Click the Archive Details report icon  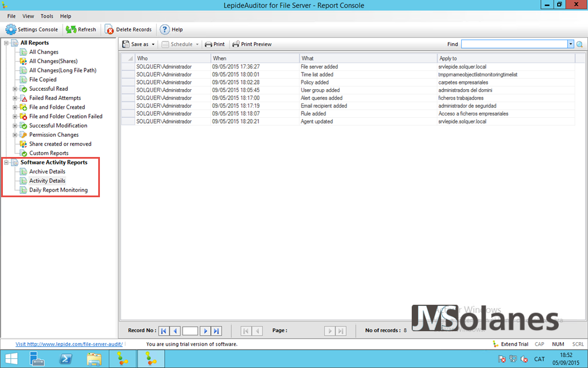(23, 171)
